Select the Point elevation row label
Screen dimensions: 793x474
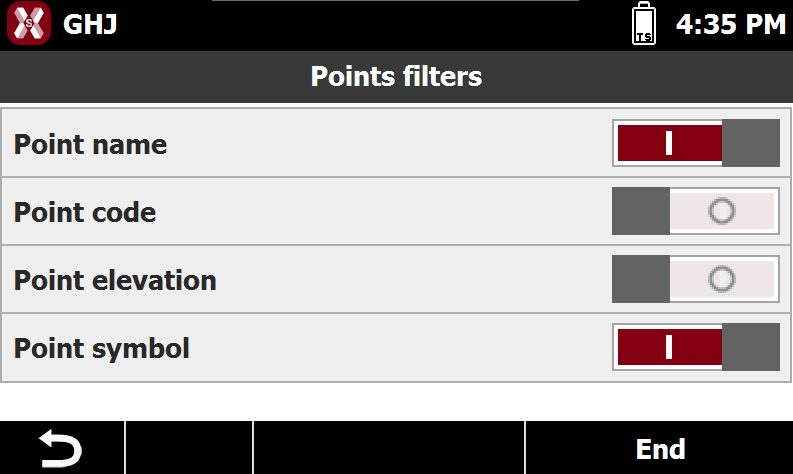pos(115,280)
